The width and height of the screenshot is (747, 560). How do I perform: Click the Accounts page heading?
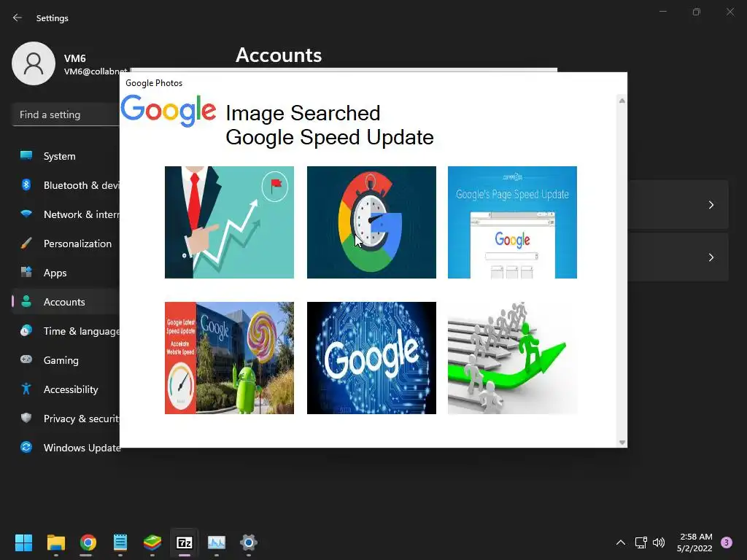click(279, 55)
